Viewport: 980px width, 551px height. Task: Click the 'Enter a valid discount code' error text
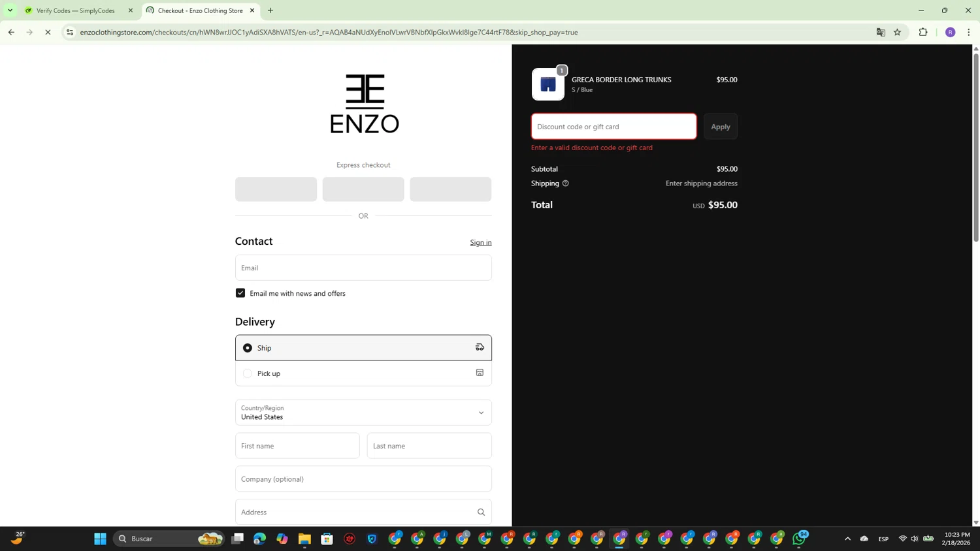tap(592, 148)
